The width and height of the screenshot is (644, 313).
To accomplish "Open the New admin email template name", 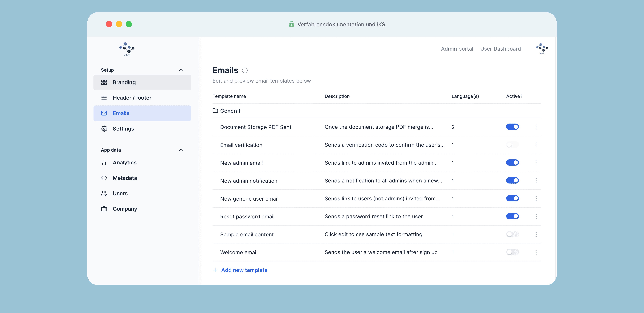I will click(x=241, y=163).
